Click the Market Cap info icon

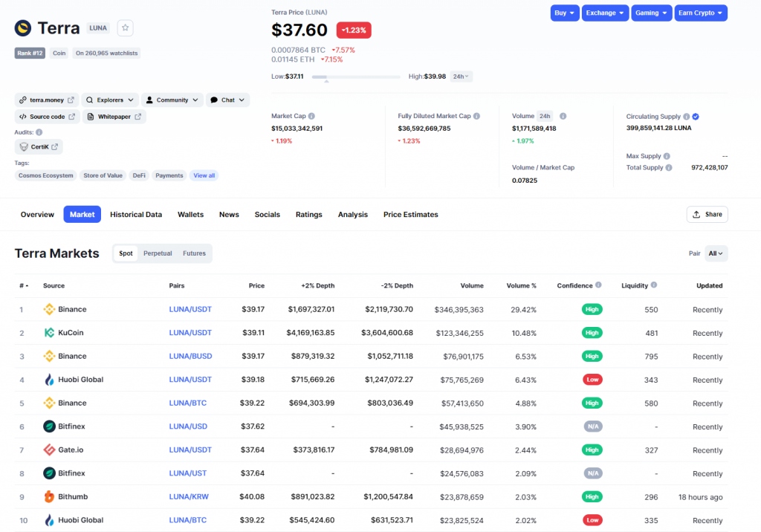(x=311, y=116)
